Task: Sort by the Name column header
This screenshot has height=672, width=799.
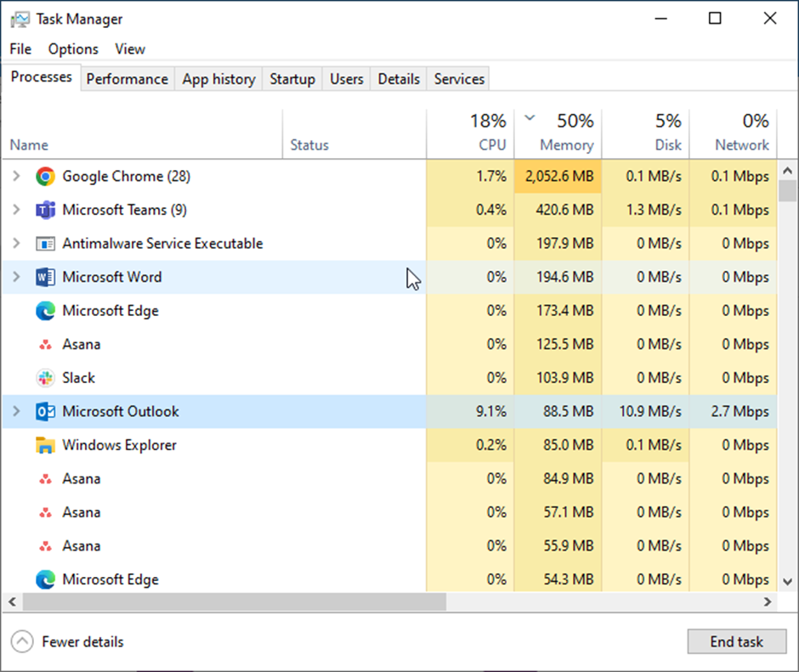Action: point(142,134)
